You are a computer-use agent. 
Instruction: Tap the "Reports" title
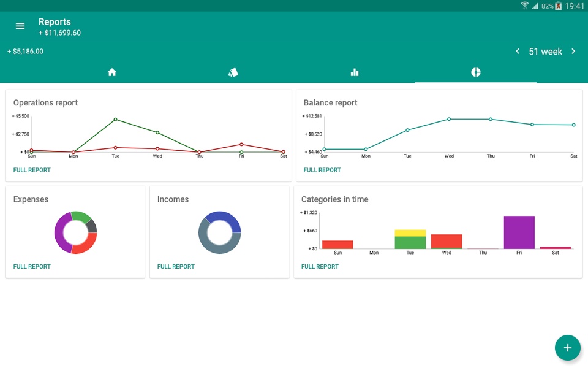tap(55, 22)
